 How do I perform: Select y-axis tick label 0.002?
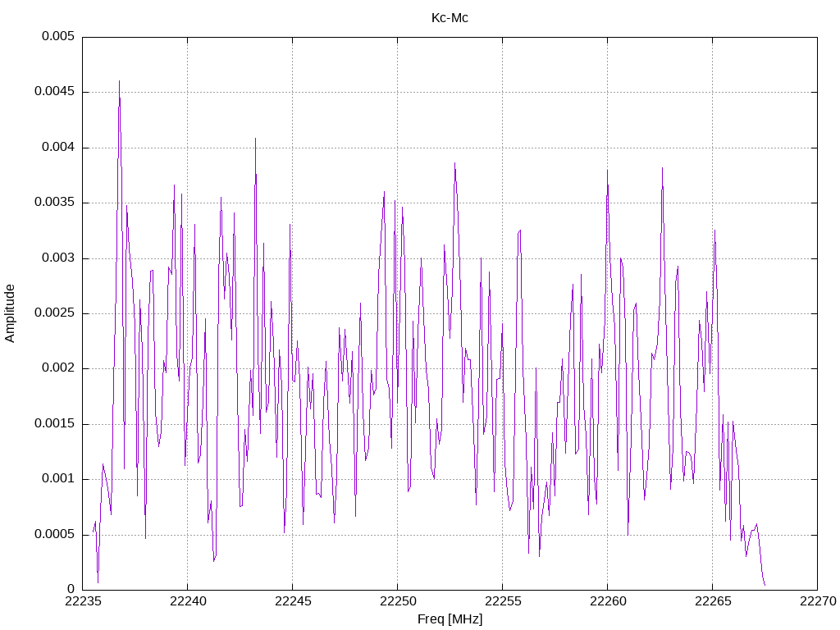58,368
